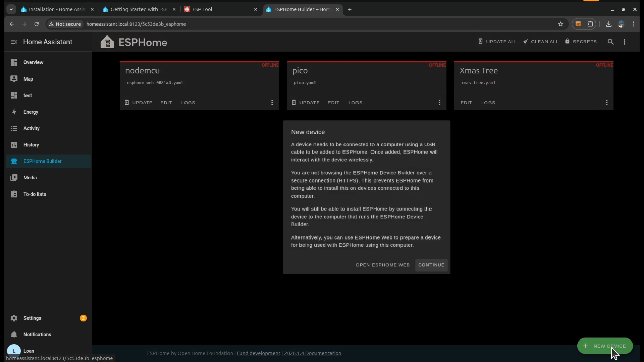Click UPDATE on pico card

click(x=306, y=103)
